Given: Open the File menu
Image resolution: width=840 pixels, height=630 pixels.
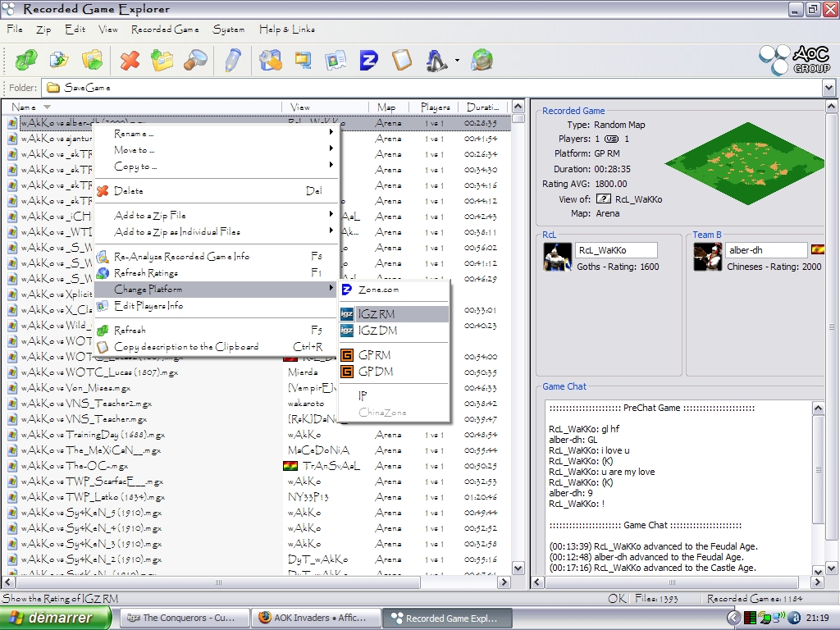Looking at the screenshot, I should [x=15, y=29].
